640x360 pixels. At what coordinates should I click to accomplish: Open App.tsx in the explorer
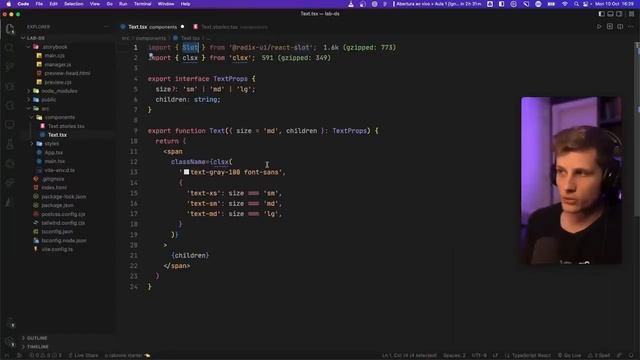click(53, 153)
